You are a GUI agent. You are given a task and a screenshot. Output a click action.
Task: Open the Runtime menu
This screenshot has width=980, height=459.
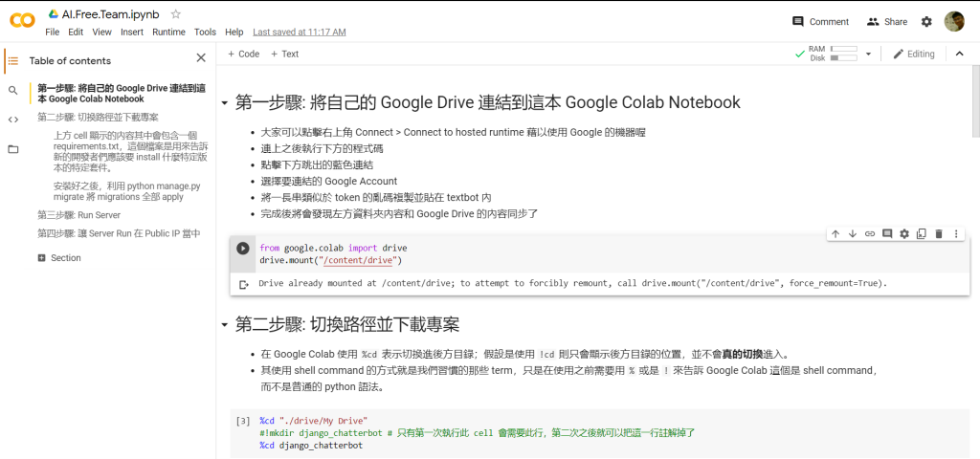coord(168,32)
